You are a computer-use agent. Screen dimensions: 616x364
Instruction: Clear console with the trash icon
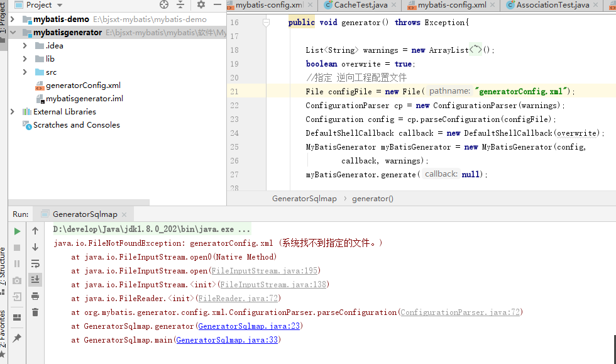[35, 312]
